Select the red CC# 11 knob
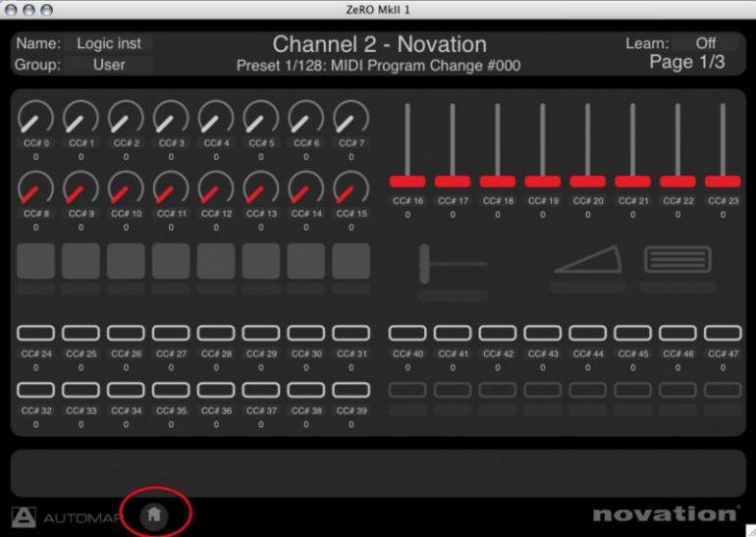Image resolution: width=756 pixels, height=537 pixels. coord(171,188)
